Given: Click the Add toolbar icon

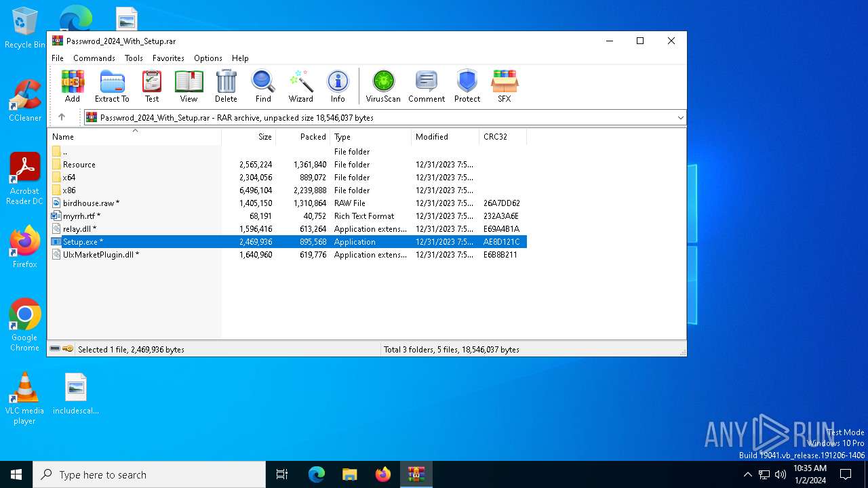Looking at the screenshot, I should [73, 86].
